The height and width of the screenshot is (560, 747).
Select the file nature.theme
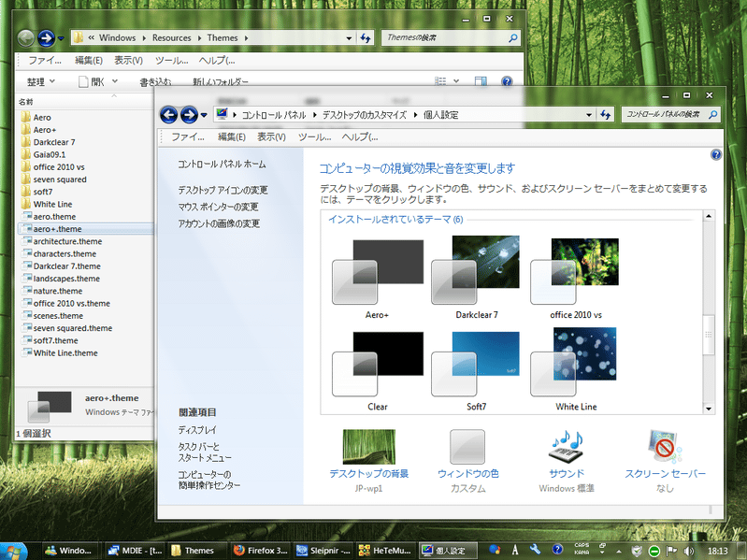tap(51, 291)
